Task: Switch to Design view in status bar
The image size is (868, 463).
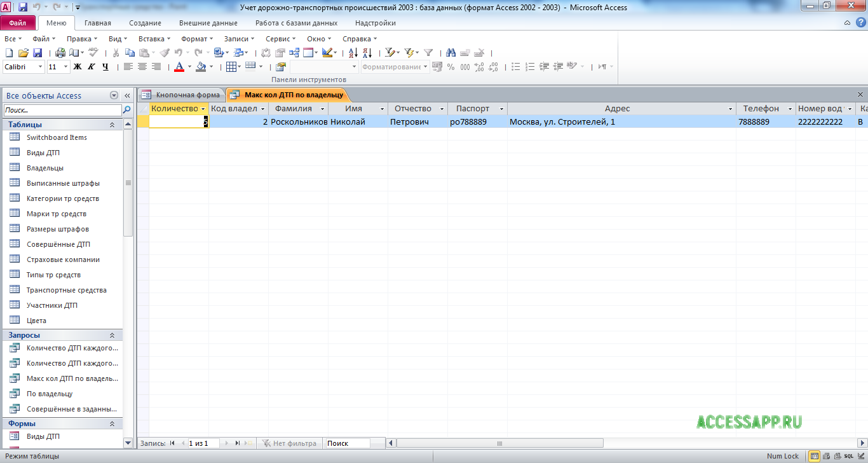Action: [860, 456]
